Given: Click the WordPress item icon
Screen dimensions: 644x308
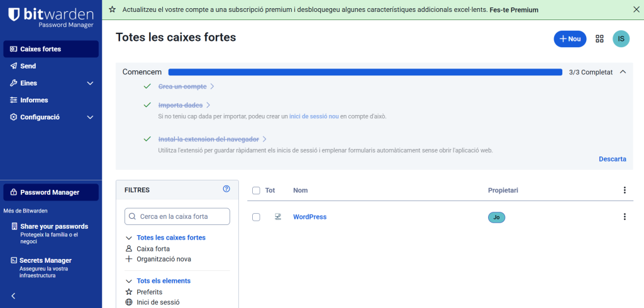Looking at the screenshot, I should [x=277, y=217].
